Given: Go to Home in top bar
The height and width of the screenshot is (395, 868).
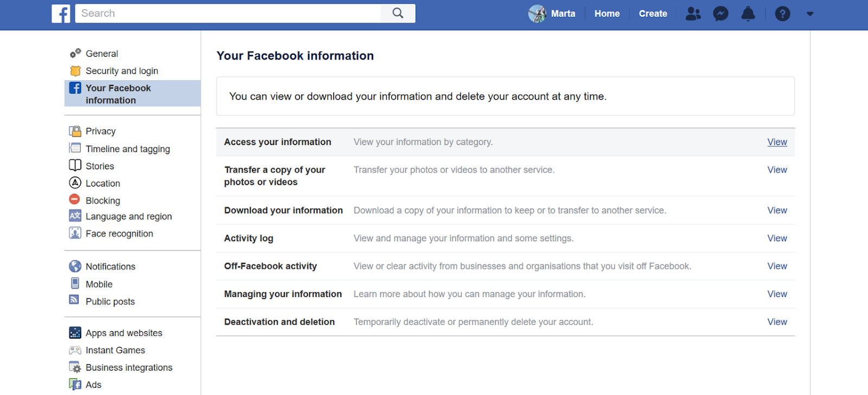Looking at the screenshot, I should (607, 14).
